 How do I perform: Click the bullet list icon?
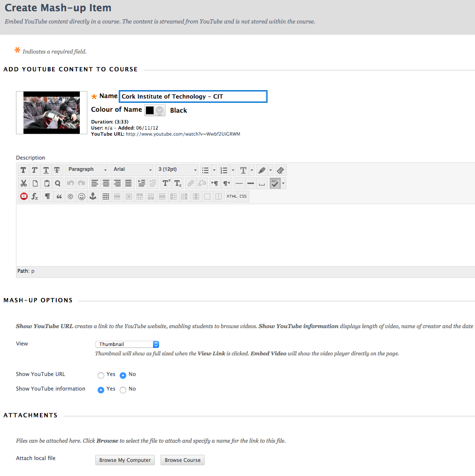coord(206,170)
